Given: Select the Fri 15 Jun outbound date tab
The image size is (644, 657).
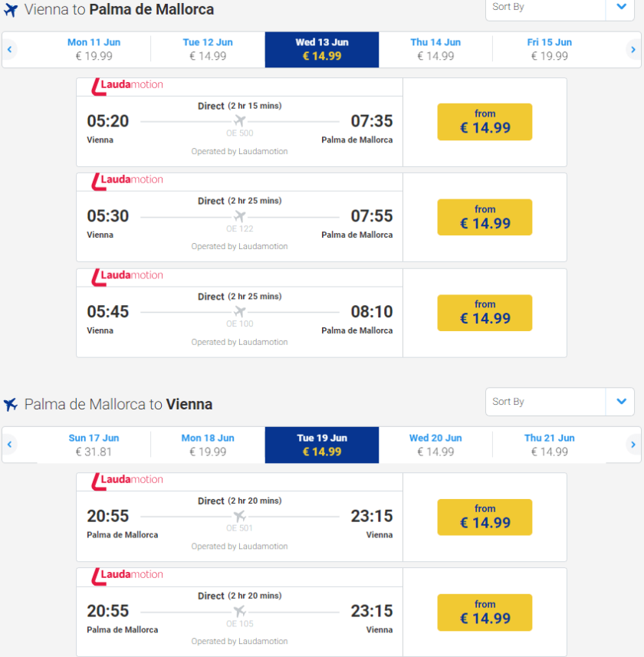Looking at the screenshot, I should click(x=549, y=49).
